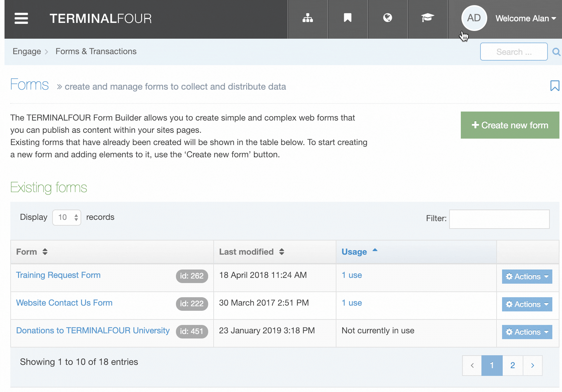Click the bookmarks icon in header
Screen dimensions: 562x392
[347, 18]
